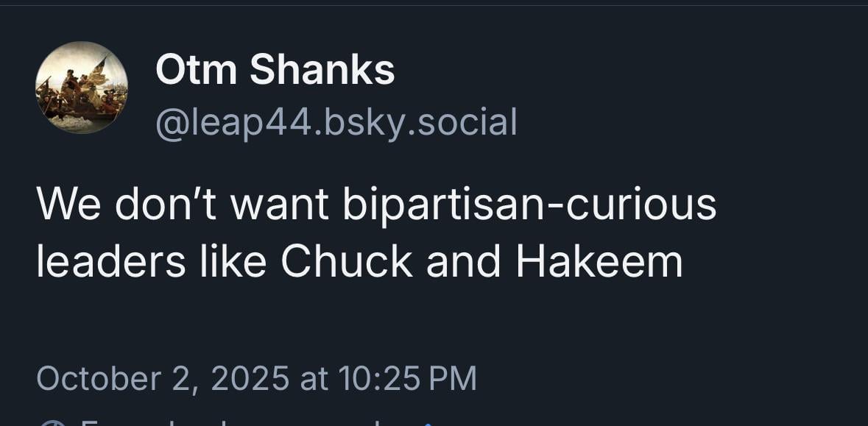868x426 pixels.
Task: Select "bipartisan-curious" in the post text
Action: point(529,205)
